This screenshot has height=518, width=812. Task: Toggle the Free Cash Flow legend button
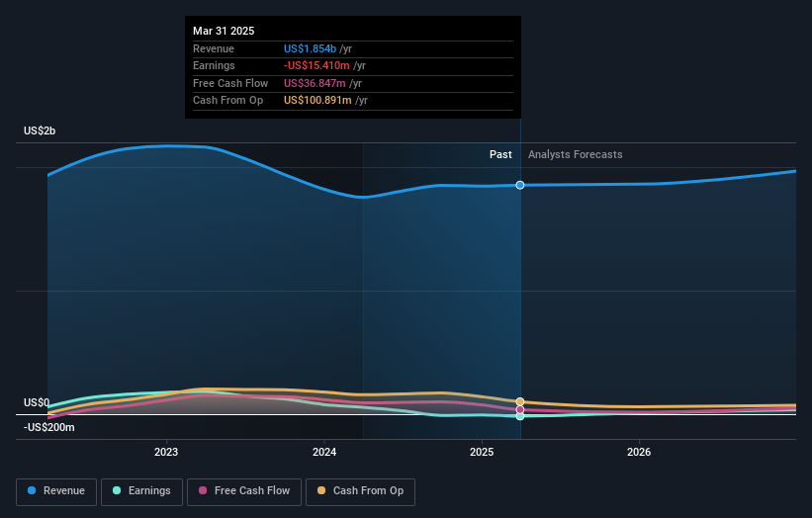pyautogui.click(x=244, y=491)
